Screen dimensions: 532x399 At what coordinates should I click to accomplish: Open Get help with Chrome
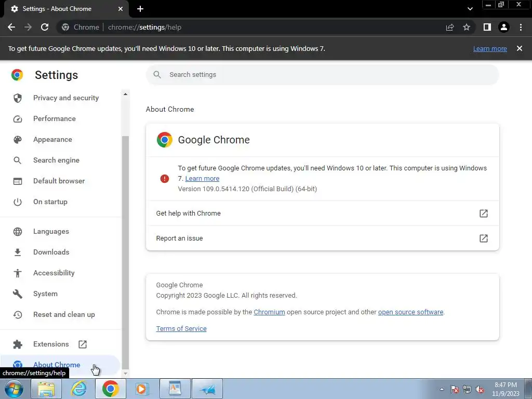point(322,214)
